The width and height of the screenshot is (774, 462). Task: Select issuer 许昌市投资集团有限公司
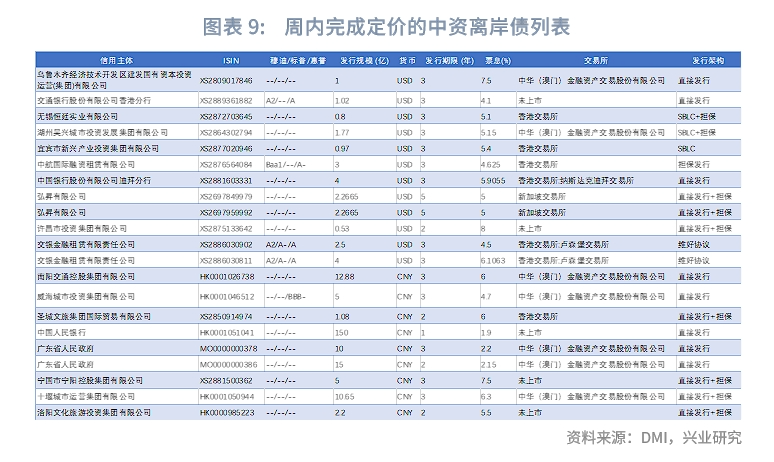[x=82, y=229]
